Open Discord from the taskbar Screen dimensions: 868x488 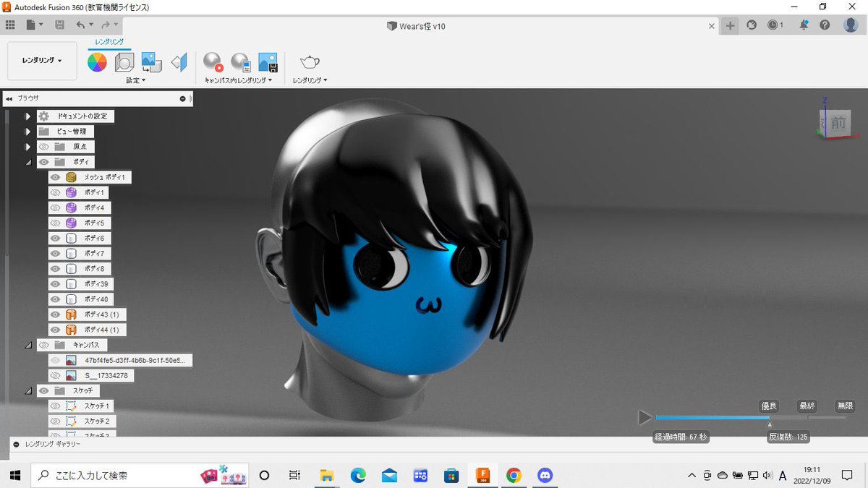(545, 475)
